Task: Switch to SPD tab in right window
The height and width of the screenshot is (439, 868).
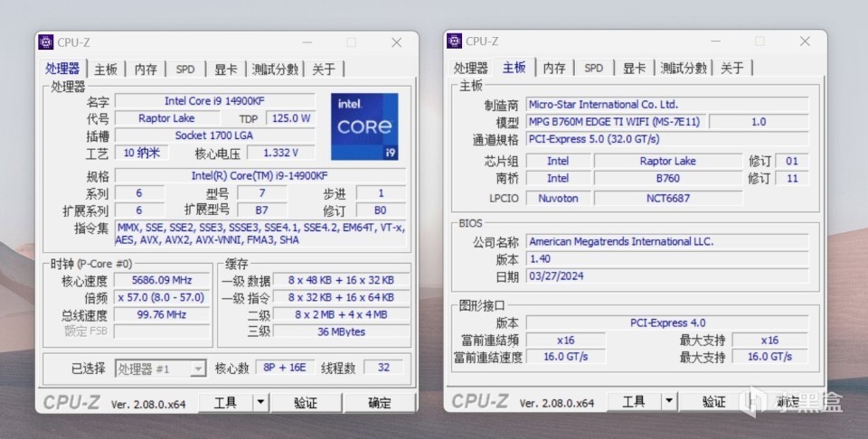Action: tap(594, 68)
